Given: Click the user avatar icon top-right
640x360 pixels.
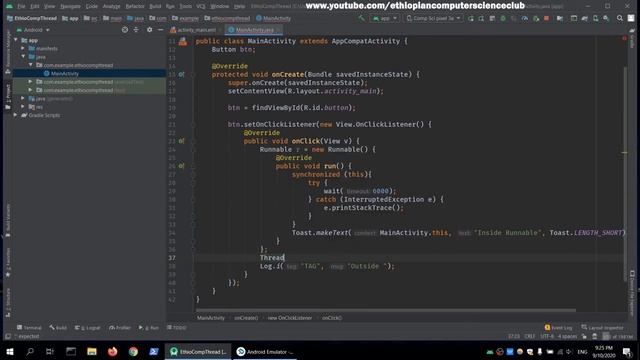Looking at the screenshot, I should 631,18.
